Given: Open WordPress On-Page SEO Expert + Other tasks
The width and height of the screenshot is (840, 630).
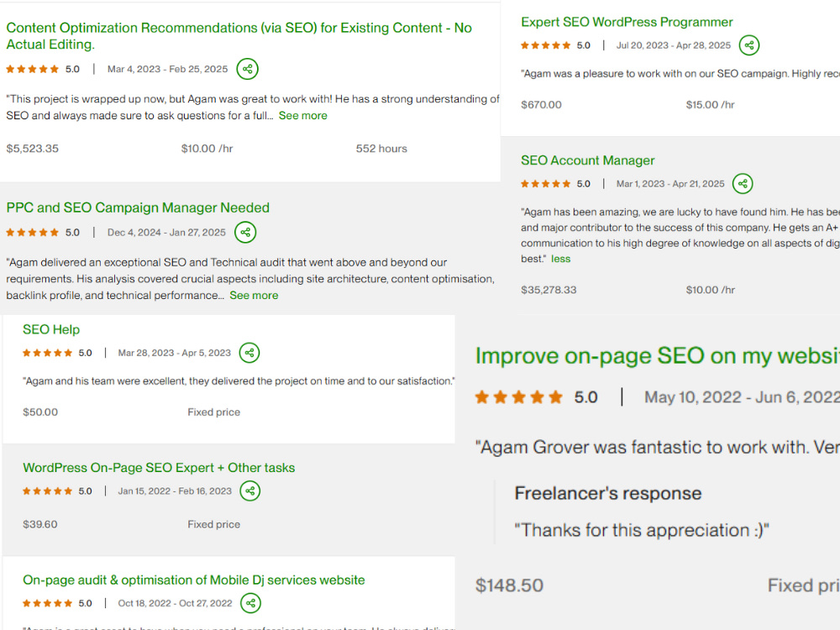Looking at the screenshot, I should (159, 468).
